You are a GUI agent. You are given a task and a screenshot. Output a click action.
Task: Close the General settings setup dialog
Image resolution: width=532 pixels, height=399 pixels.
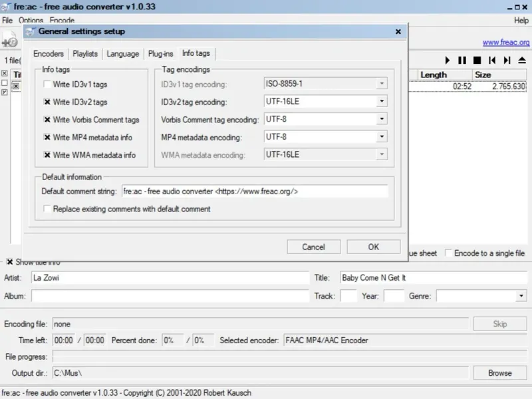pos(398,31)
